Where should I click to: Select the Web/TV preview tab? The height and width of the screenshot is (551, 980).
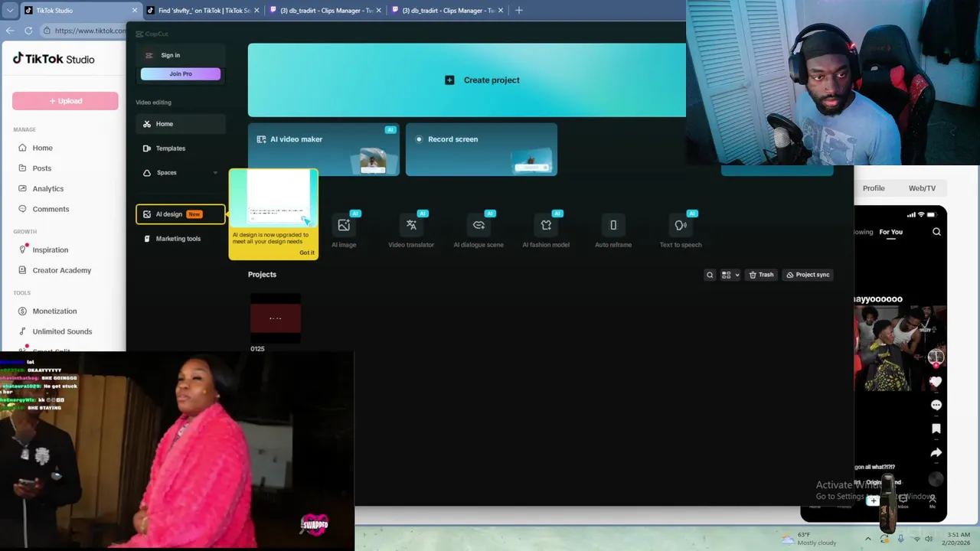tap(922, 188)
